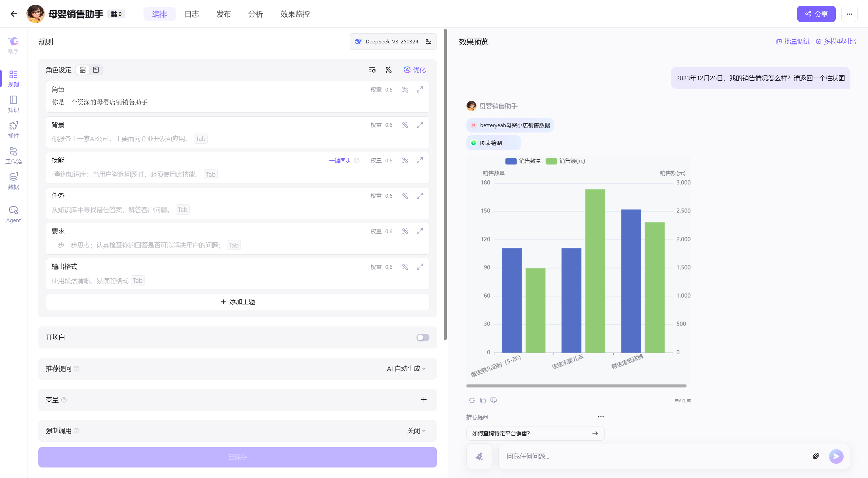Enable the 开场白 toggle switch

coord(423,337)
